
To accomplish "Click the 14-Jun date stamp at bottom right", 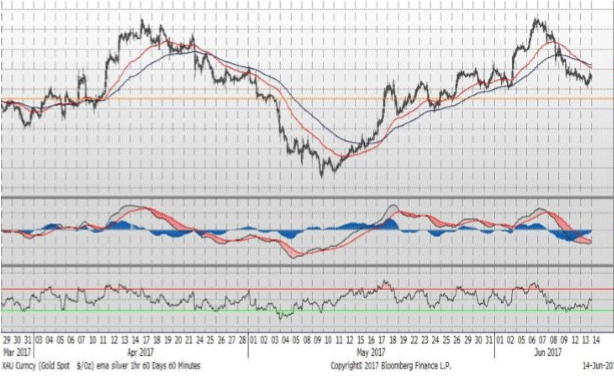I will tap(598, 366).
